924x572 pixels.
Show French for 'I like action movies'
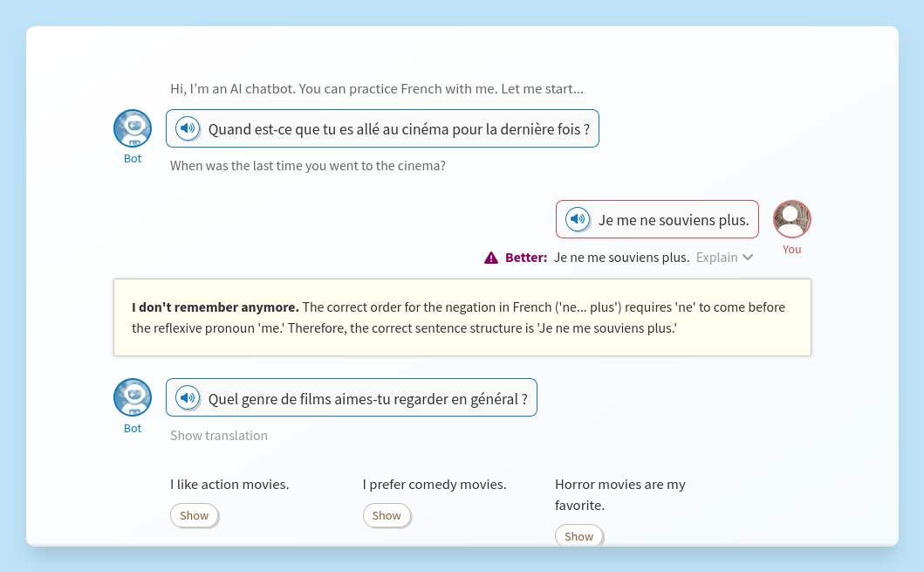tap(194, 516)
